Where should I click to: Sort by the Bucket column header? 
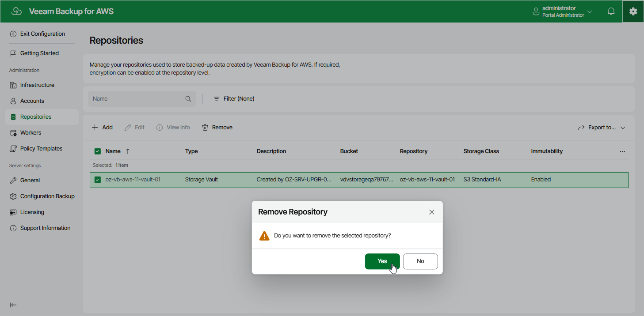click(349, 151)
